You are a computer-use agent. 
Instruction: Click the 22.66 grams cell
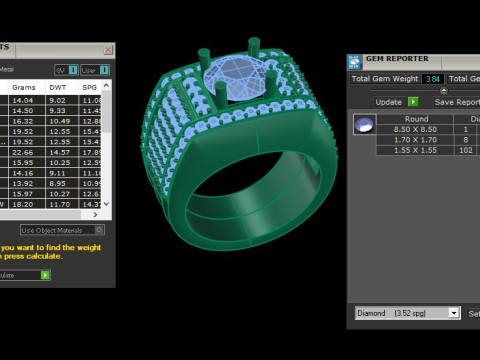26,152
